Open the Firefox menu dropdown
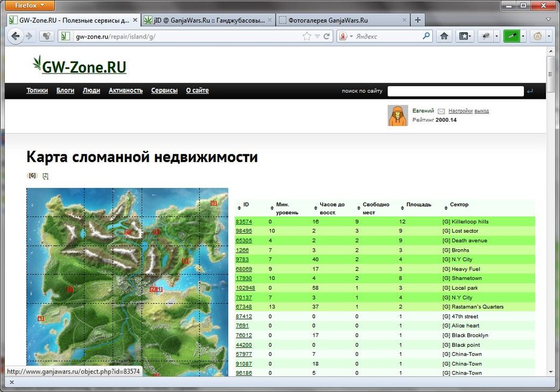 (30, 5)
